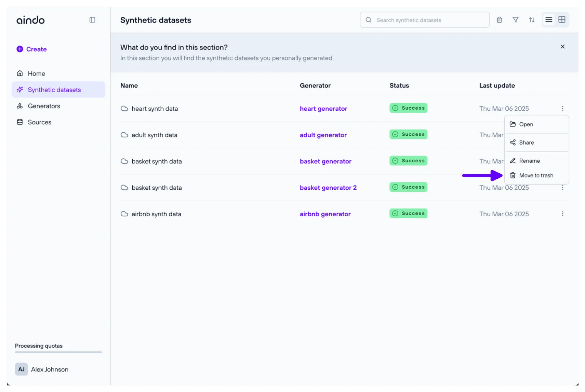The width and height of the screenshot is (585, 392).
Task: Go to Generators in sidebar
Action: (x=44, y=106)
